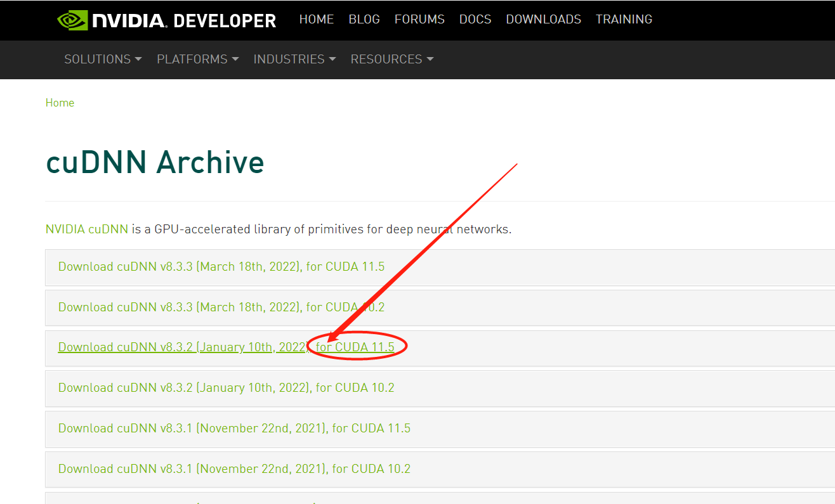The image size is (835, 504).
Task: Expand the INDUSTRIES dropdown menu
Action: [295, 59]
